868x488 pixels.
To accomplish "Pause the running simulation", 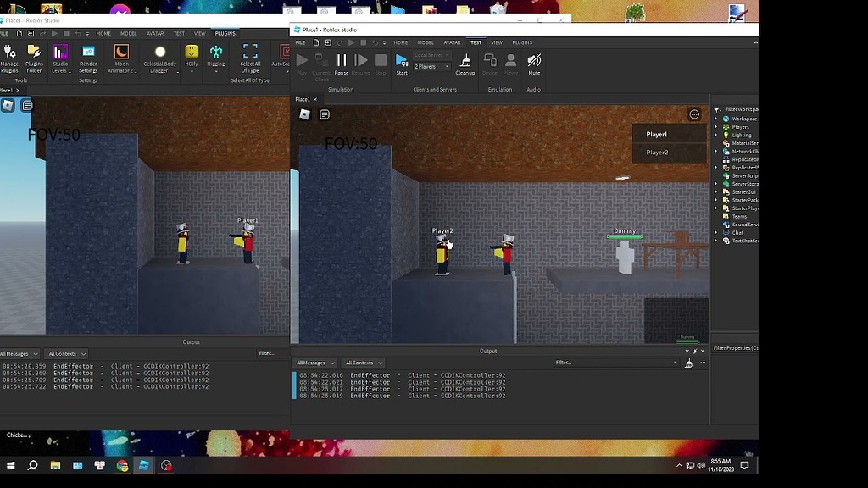I will coord(342,59).
